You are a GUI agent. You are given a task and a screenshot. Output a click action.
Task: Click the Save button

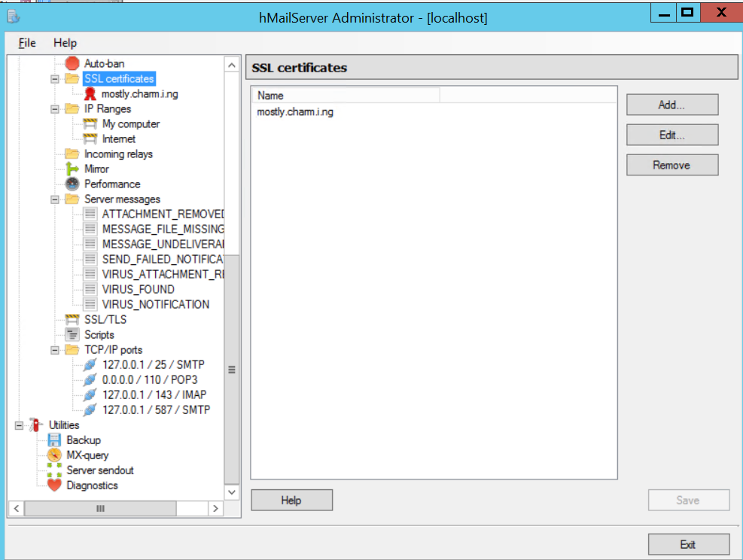tap(689, 501)
